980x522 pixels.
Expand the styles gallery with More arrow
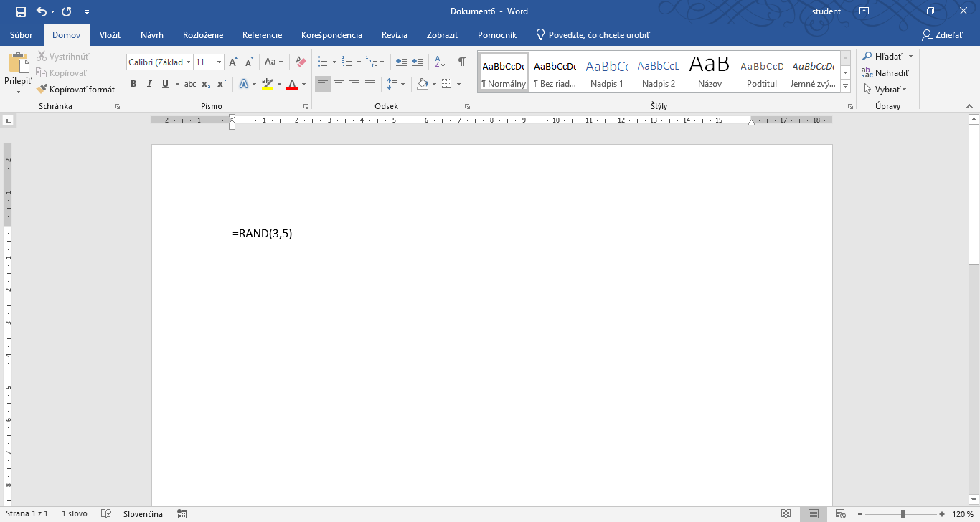point(845,86)
